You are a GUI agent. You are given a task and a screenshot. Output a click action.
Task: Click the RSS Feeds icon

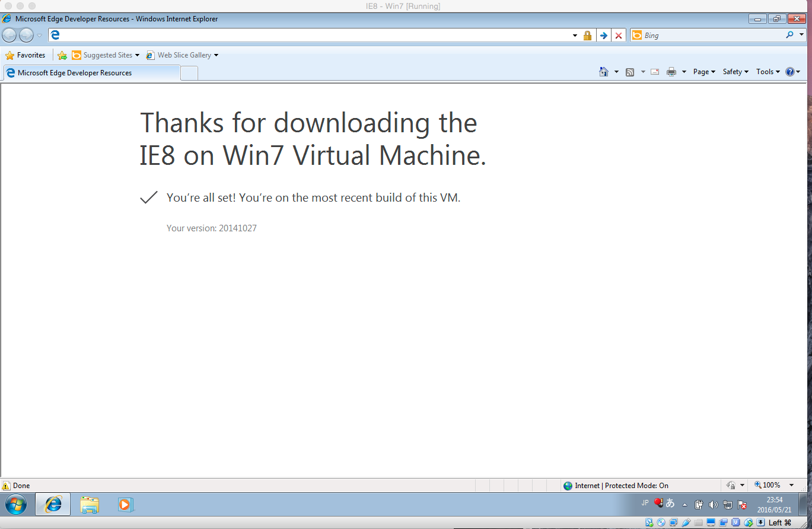pos(630,72)
